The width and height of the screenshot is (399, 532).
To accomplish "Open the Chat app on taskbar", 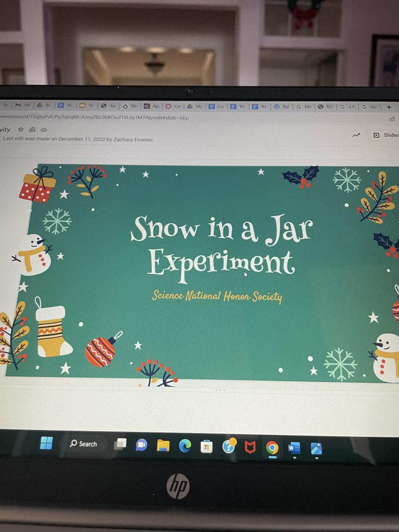I will click(141, 445).
